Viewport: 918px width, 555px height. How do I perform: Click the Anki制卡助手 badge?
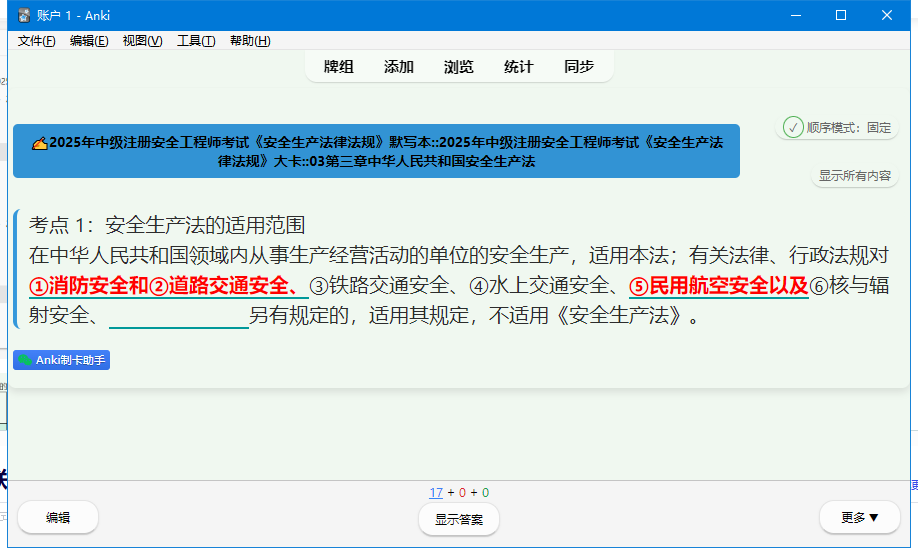point(61,360)
